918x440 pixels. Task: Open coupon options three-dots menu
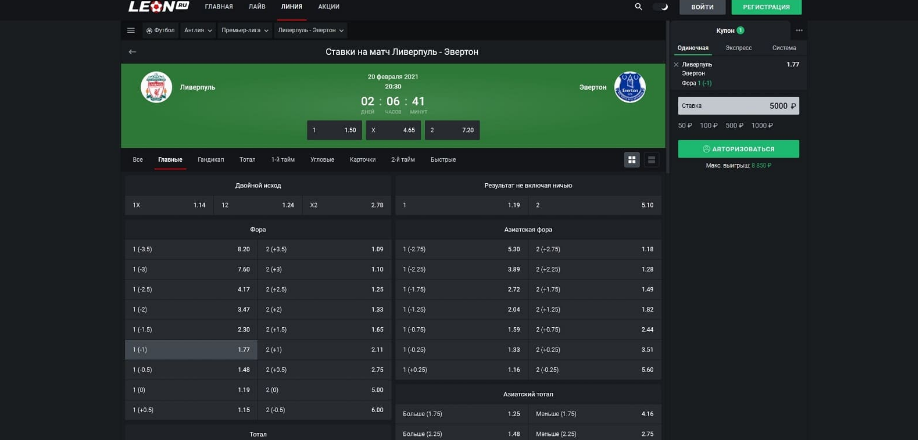click(799, 30)
